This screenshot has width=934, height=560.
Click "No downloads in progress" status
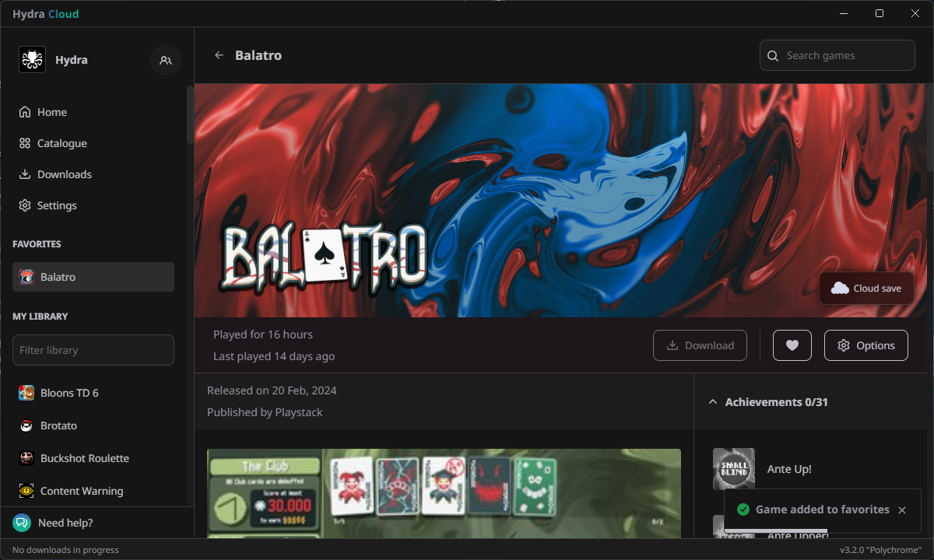point(65,550)
